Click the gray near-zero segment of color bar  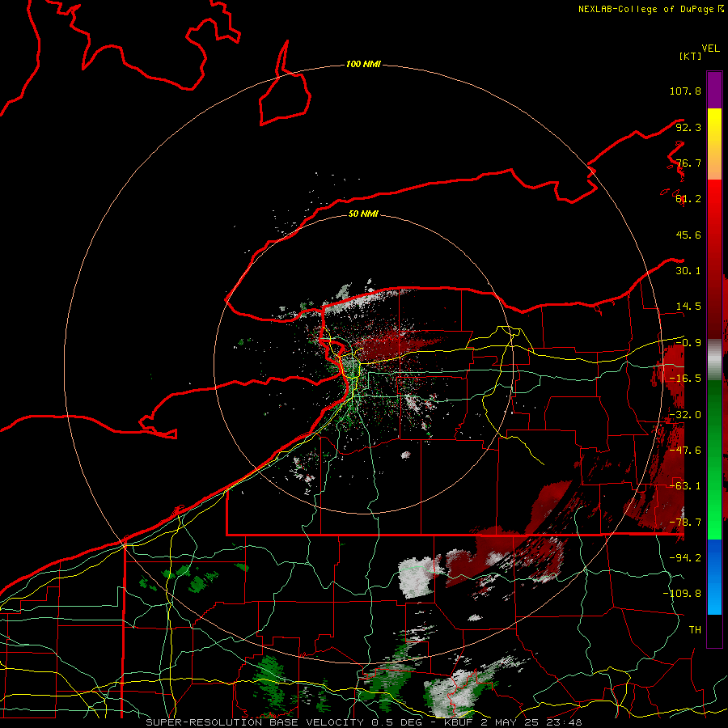click(x=714, y=359)
